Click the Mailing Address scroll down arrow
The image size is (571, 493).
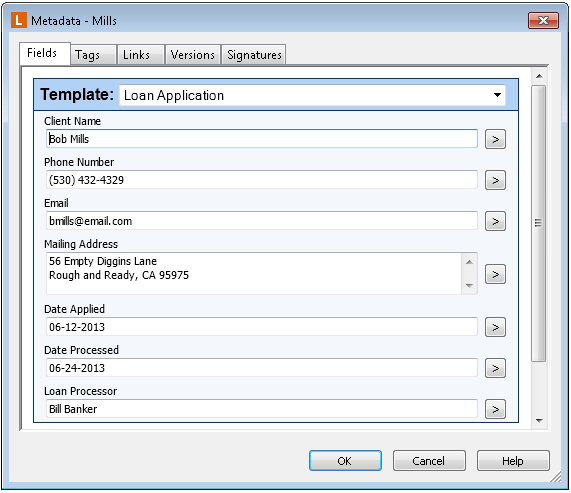(x=469, y=285)
